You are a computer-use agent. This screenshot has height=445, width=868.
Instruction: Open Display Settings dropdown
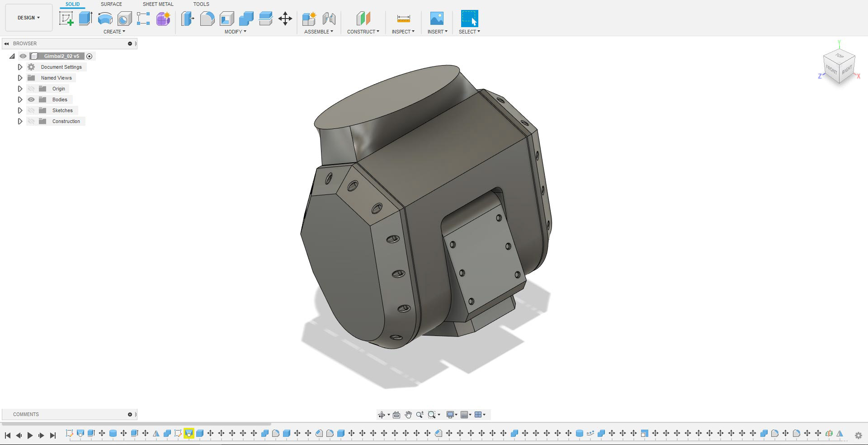pyautogui.click(x=452, y=415)
